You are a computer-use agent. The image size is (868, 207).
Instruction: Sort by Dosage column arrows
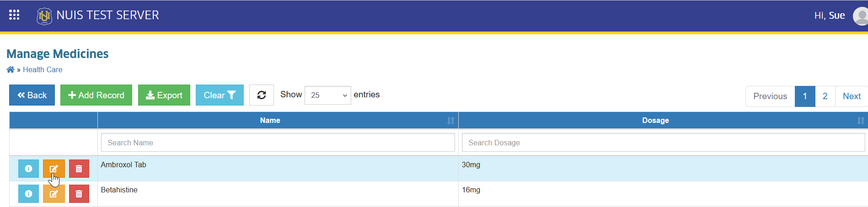[861, 121]
